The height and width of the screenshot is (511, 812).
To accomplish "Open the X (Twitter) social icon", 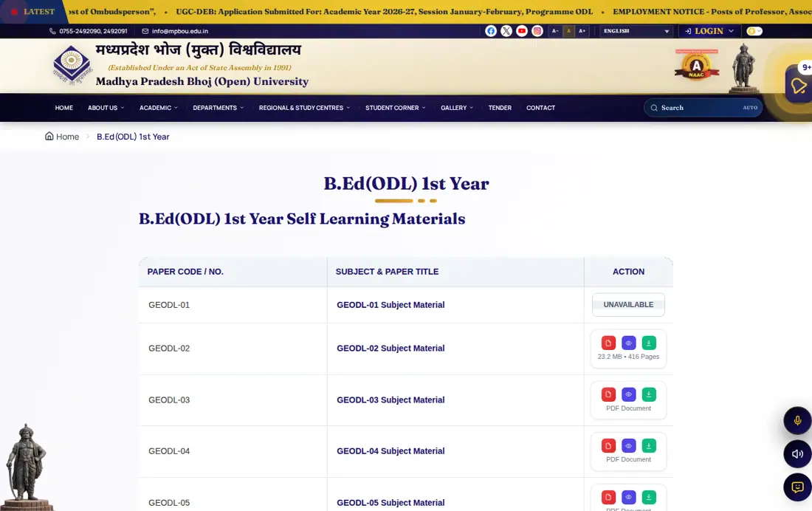I will [x=506, y=31].
